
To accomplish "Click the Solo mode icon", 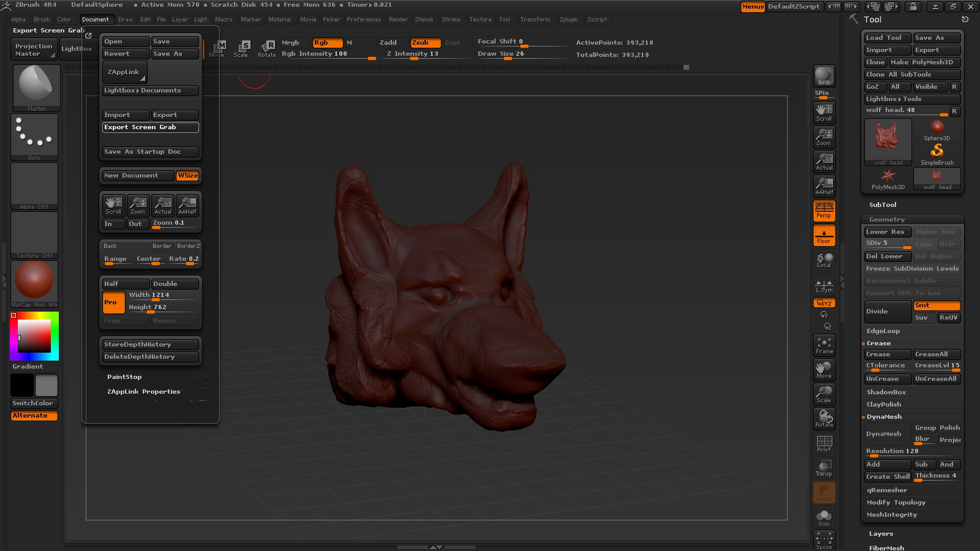I will pos(824,517).
